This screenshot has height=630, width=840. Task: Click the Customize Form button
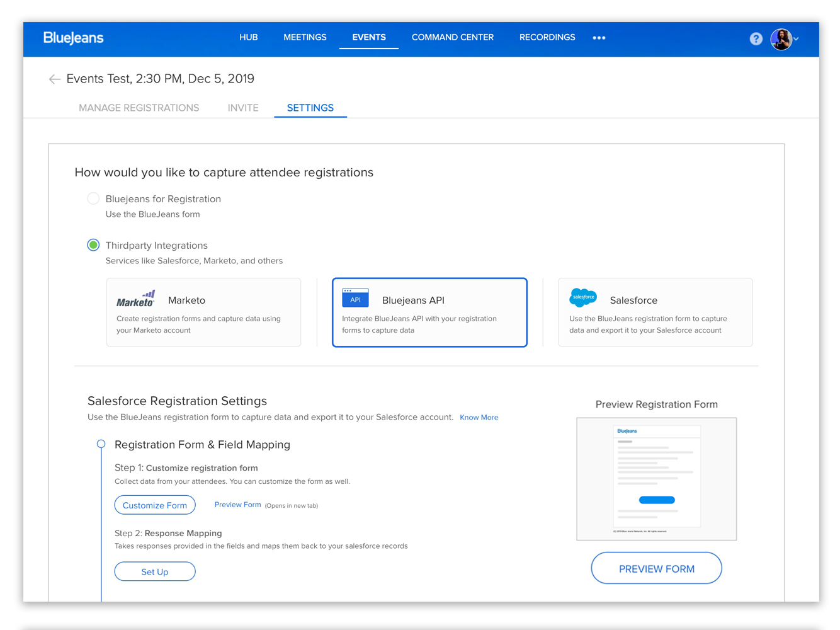(x=154, y=505)
